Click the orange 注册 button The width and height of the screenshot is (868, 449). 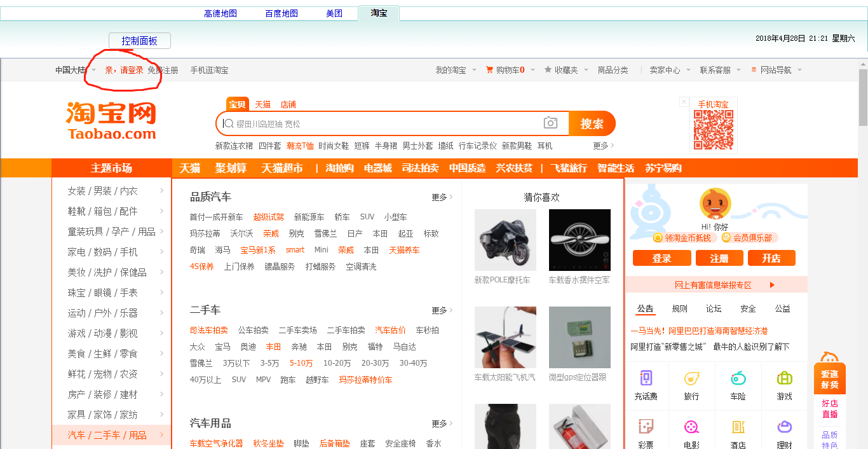pyautogui.click(x=719, y=258)
